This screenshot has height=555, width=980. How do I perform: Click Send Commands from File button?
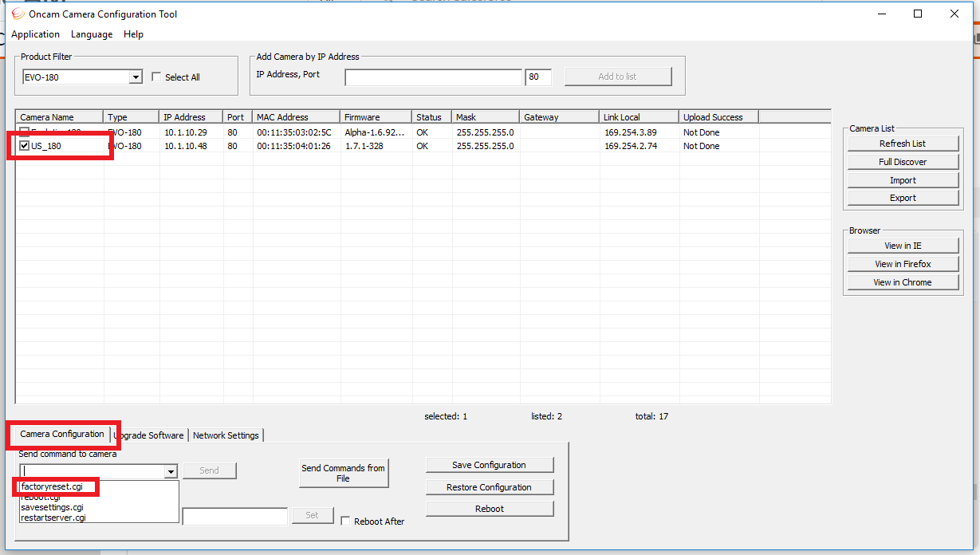click(343, 473)
